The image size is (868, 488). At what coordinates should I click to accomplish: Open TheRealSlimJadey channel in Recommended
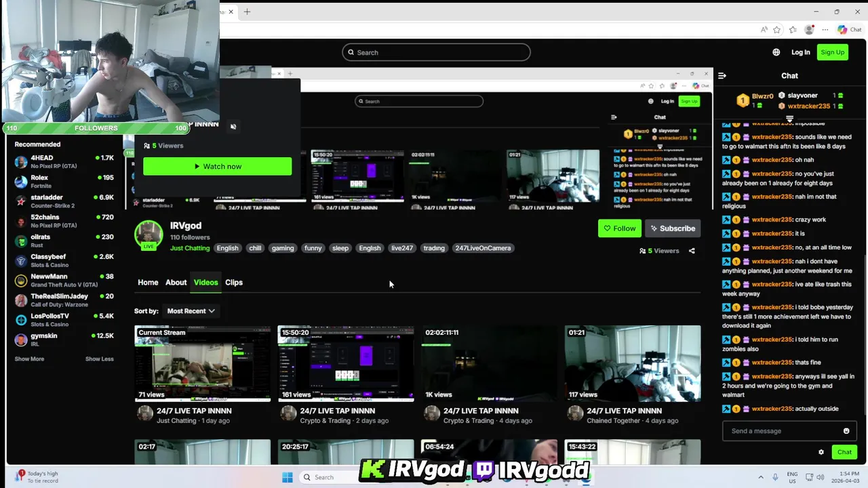click(x=64, y=300)
